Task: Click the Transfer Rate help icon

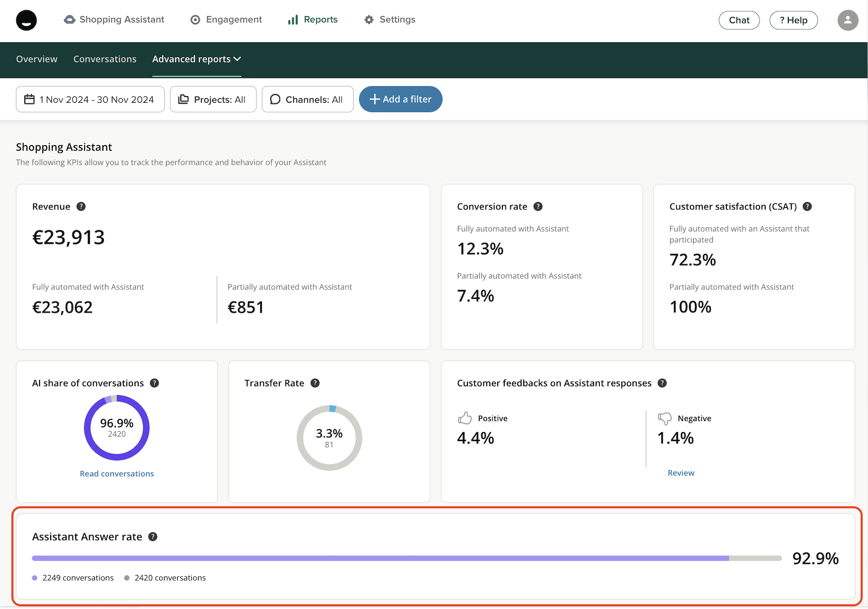Action: point(315,383)
